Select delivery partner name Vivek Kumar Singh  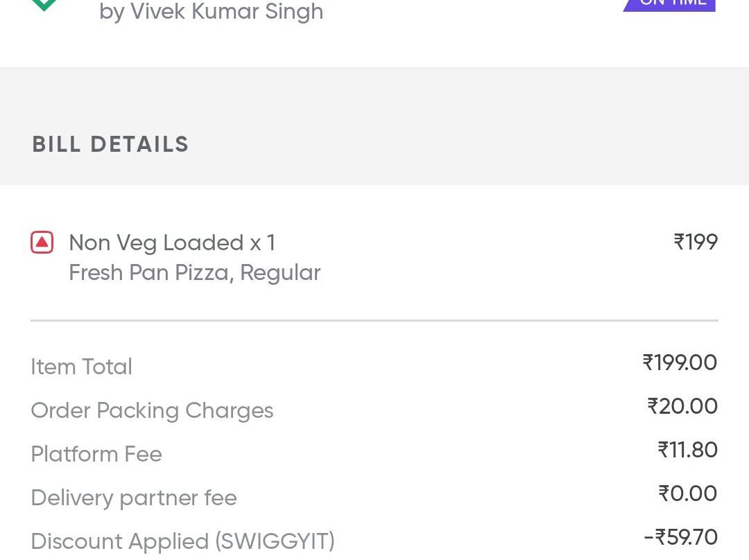tap(211, 12)
